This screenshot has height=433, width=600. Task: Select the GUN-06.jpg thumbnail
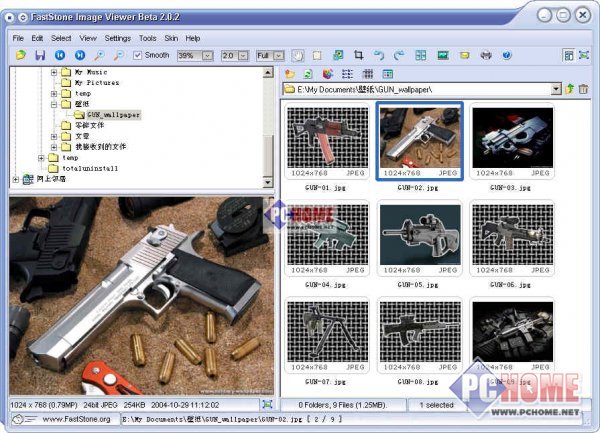coord(512,239)
